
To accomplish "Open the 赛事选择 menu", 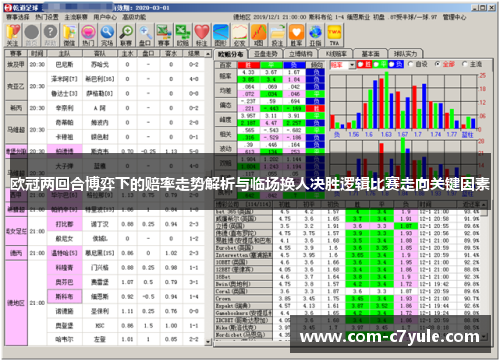I will [18, 17].
